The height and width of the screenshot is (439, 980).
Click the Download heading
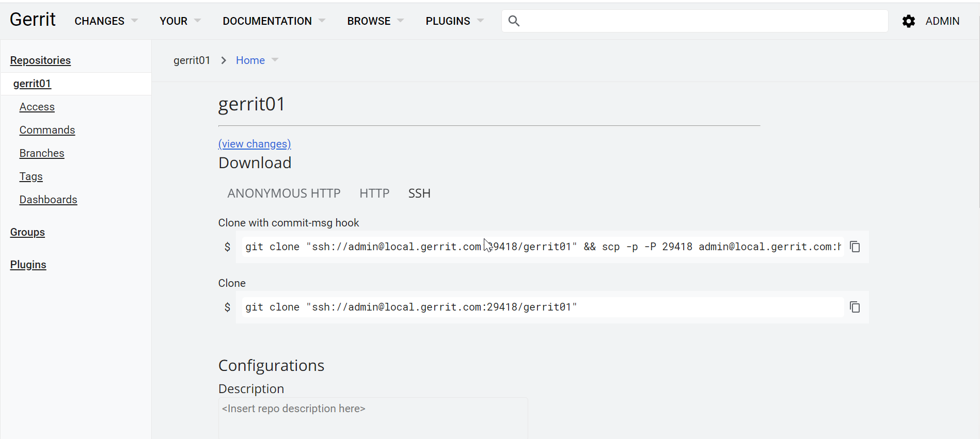click(255, 163)
